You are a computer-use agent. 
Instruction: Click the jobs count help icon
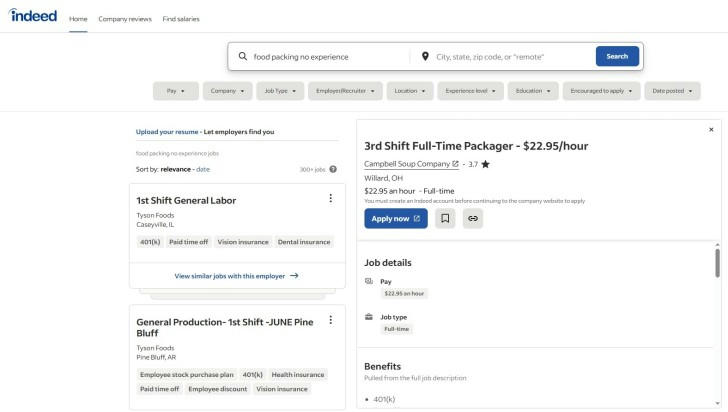[333, 169]
